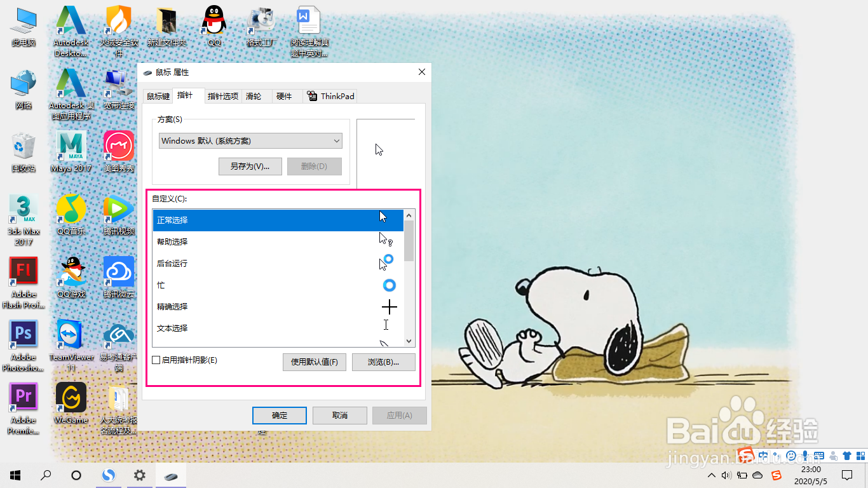The height and width of the screenshot is (488, 868).
Task: Open the 阅读理解真题 document icon
Action: point(309,31)
